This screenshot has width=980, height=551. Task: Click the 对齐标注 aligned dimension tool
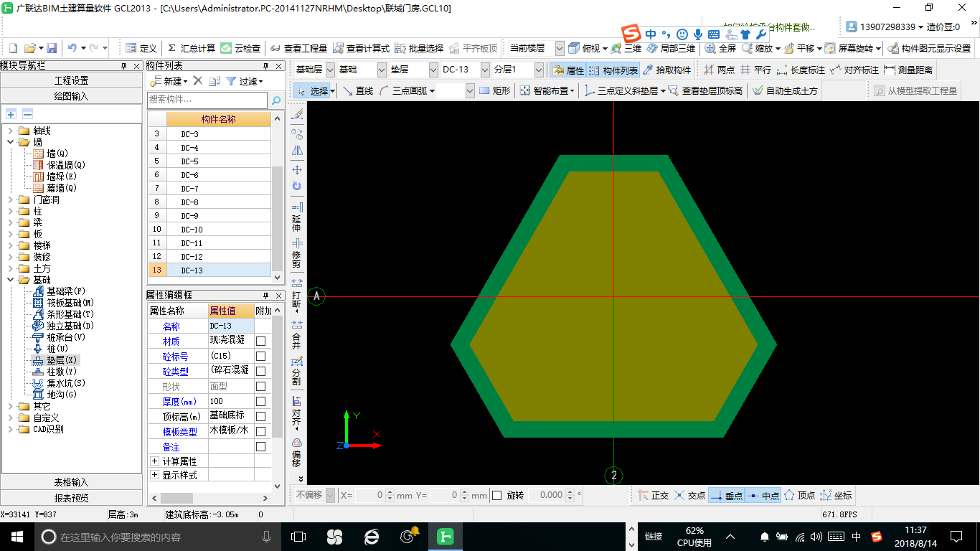[854, 70]
